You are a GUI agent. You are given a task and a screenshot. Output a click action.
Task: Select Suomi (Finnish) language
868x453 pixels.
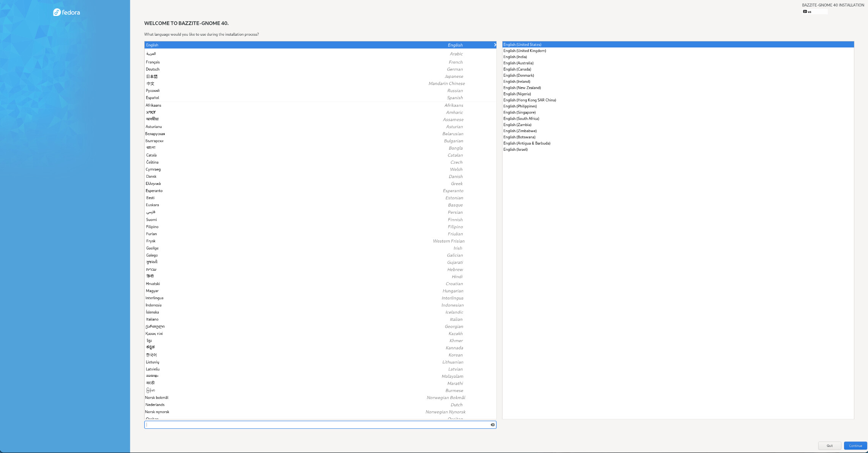point(320,219)
